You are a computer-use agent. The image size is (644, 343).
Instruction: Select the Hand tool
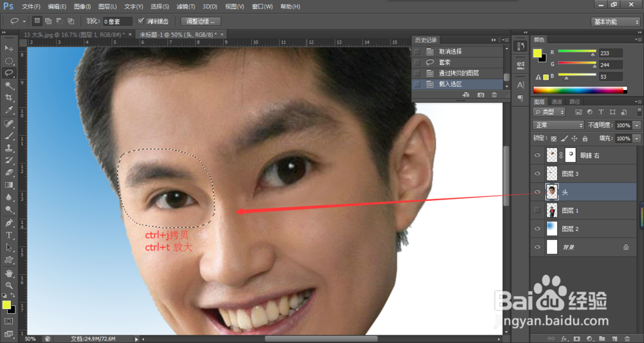(8, 273)
